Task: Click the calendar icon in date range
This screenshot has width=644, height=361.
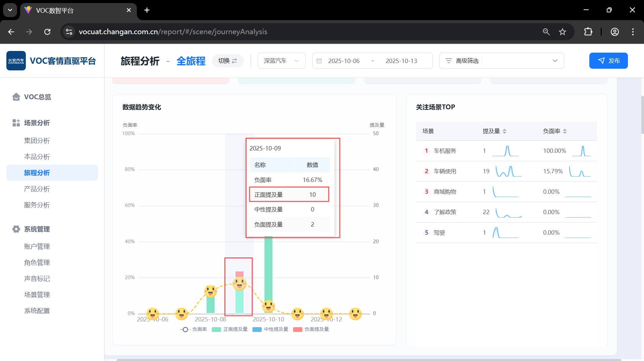Action: 319,61
